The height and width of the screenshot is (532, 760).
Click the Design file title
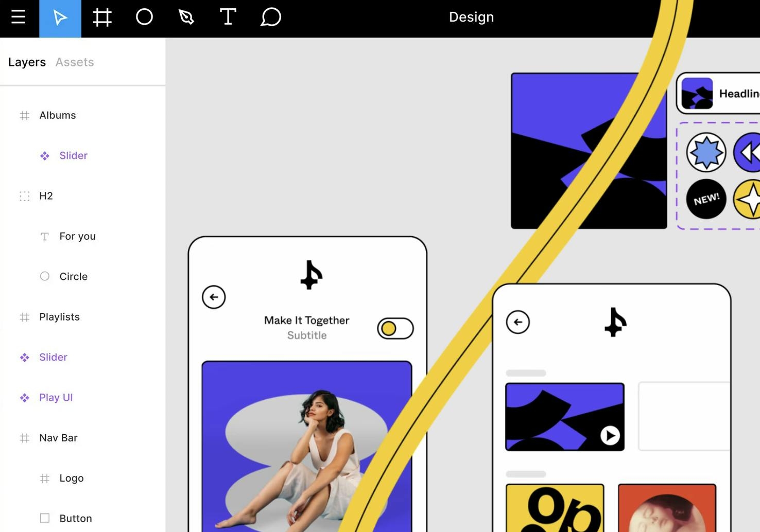[x=471, y=17]
